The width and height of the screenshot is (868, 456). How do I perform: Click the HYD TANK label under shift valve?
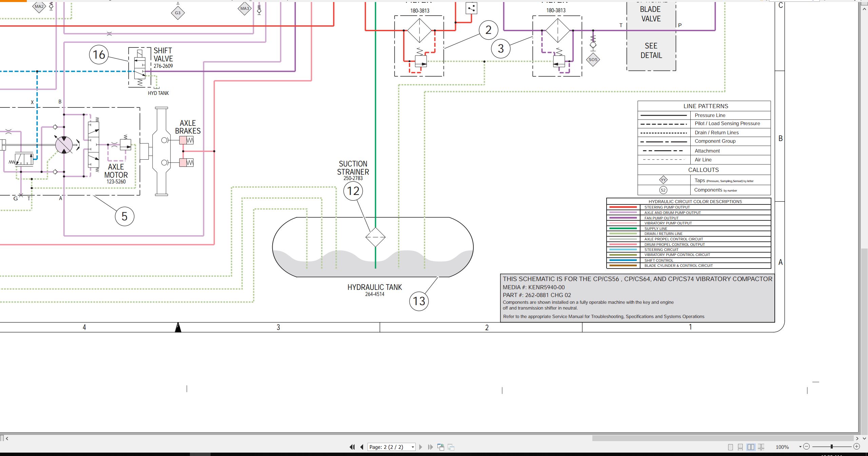coord(158,93)
